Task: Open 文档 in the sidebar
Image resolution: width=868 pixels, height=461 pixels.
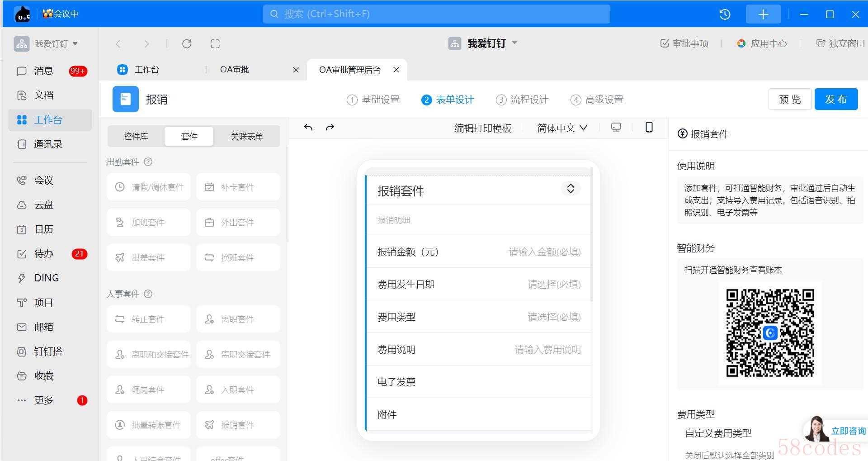Action: (x=50, y=95)
